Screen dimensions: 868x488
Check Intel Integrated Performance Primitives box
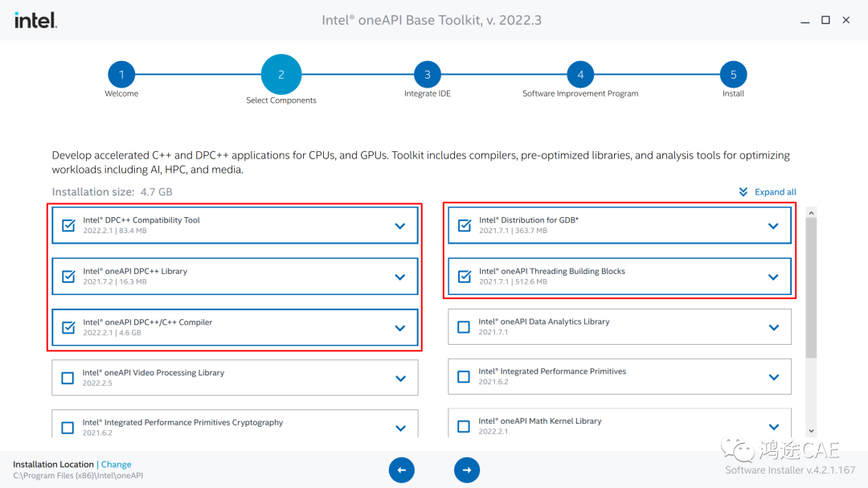pos(464,377)
